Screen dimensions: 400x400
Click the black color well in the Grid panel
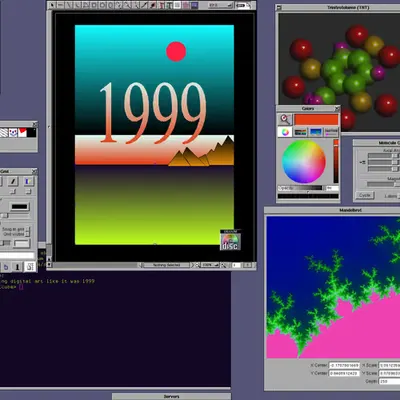(x=19, y=207)
